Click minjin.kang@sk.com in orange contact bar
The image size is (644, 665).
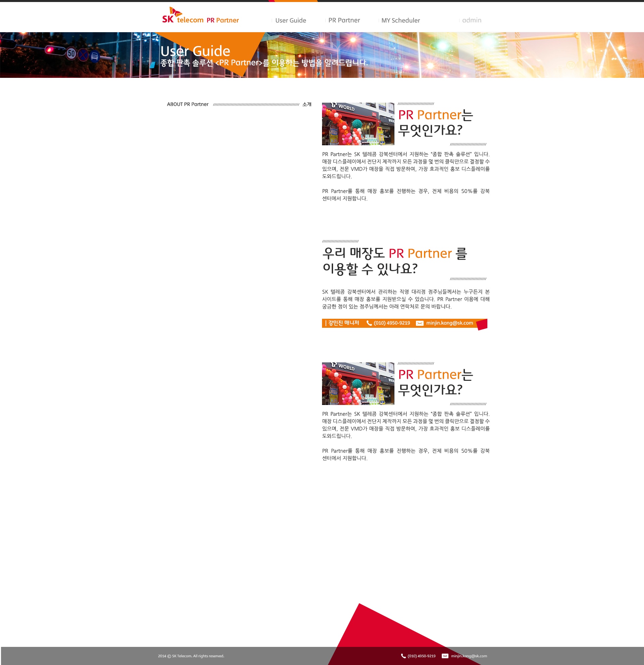point(449,323)
